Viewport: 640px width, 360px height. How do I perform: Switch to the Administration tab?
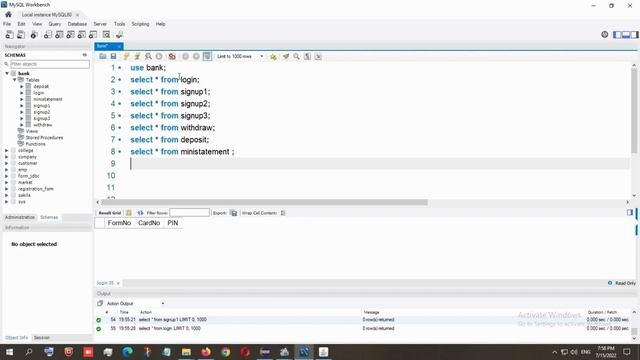tap(20, 217)
